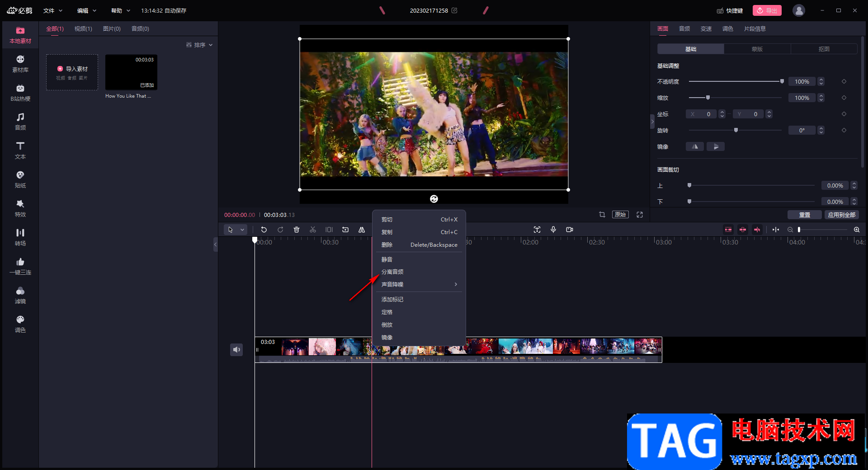Screen dimensions: 868x470
Task: Toggle opacity keyframe diamond
Action: tap(844, 81)
